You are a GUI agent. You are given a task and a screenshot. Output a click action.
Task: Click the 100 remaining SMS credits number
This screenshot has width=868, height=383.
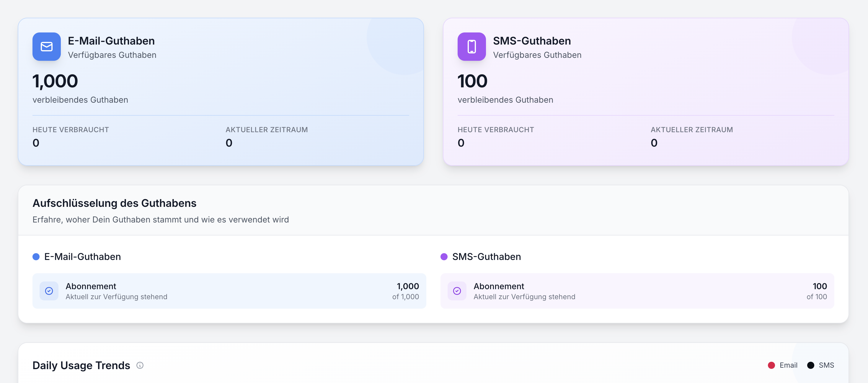472,81
